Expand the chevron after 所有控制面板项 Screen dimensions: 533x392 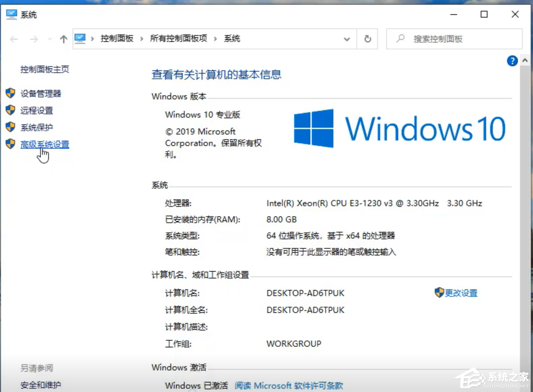(x=216, y=39)
